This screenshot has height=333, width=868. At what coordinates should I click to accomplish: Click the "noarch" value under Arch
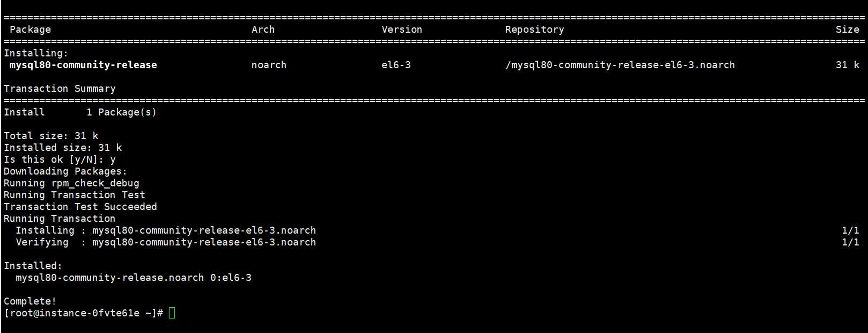click(269, 65)
